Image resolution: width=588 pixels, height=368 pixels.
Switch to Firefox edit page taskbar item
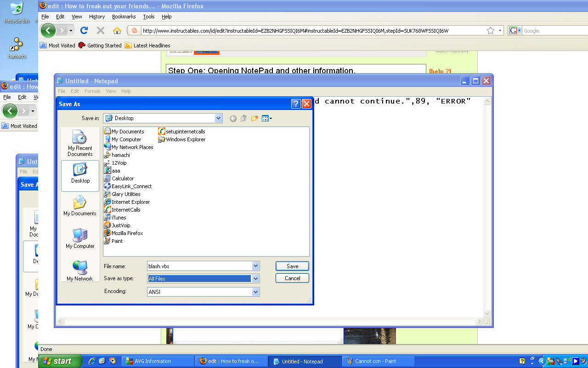[231, 361]
